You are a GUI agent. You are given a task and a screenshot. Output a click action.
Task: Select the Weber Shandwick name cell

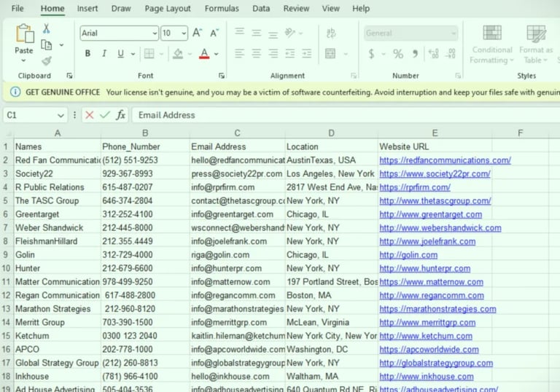(x=57, y=228)
